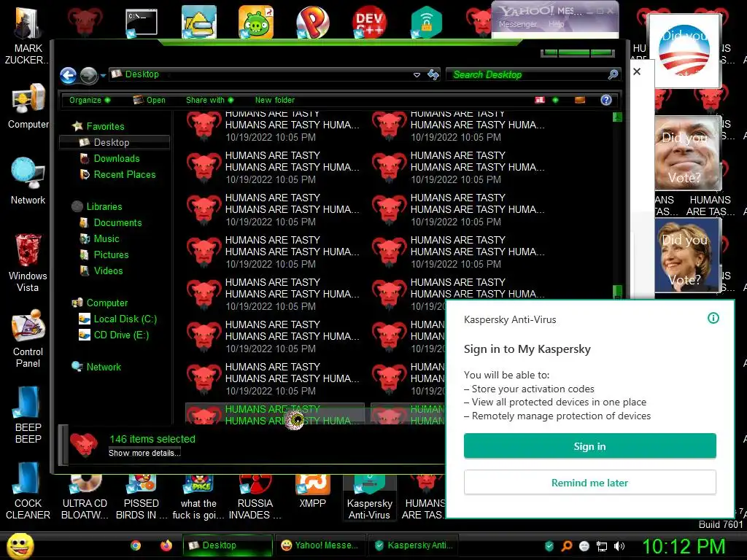Viewport: 747px width, 560px height.
Task: Select Computer desktop icon
Action: [x=28, y=107]
